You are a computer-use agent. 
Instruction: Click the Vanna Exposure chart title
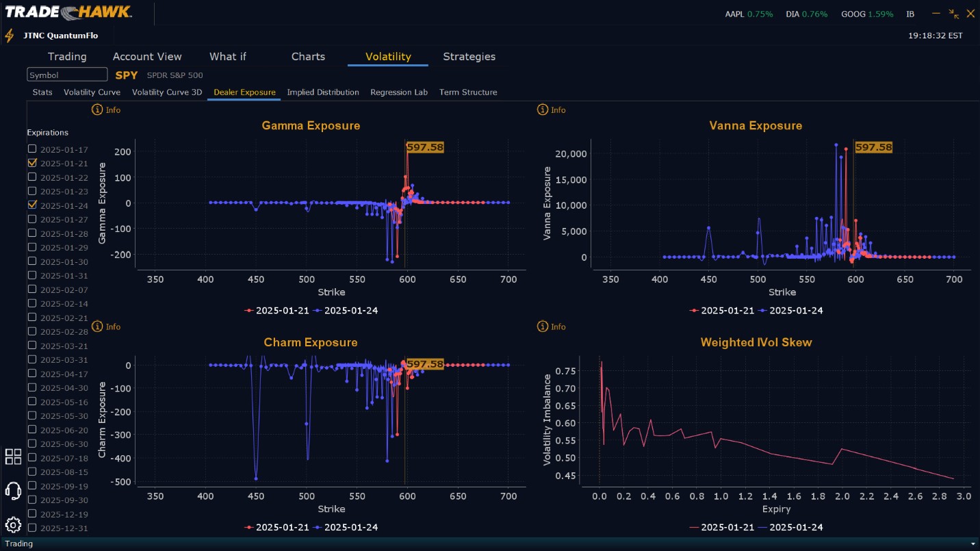pos(756,126)
